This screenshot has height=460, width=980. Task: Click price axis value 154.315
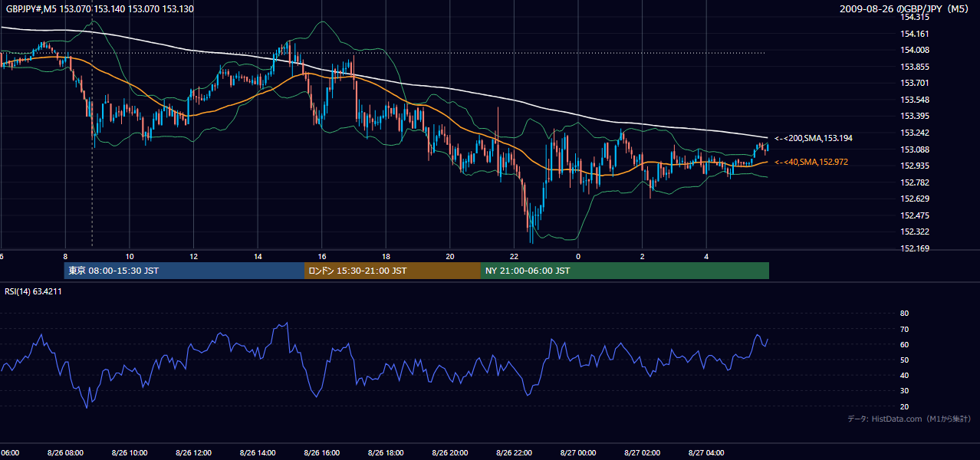click(914, 18)
